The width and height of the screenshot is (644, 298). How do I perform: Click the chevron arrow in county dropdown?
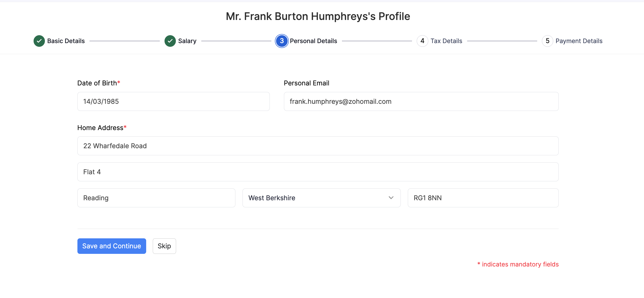tap(391, 198)
